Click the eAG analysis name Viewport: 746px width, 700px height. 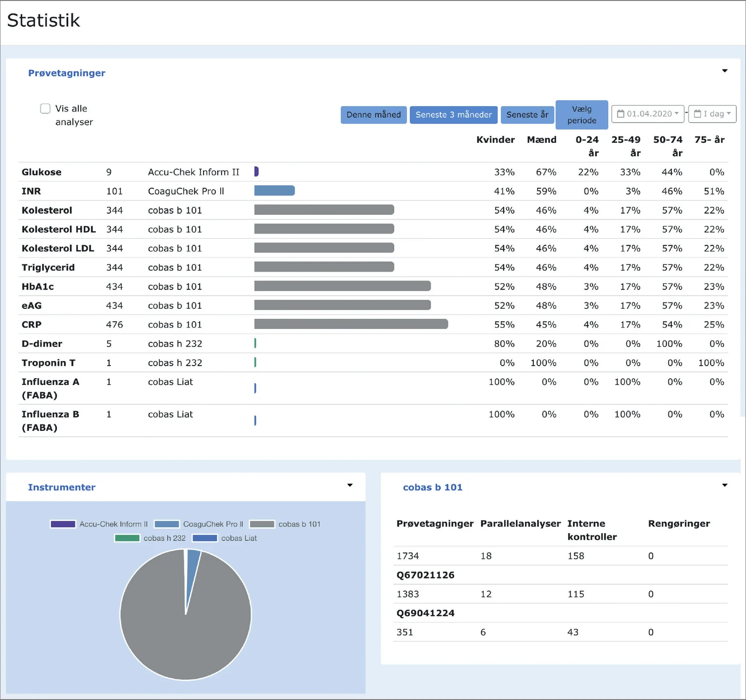[x=31, y=305]
